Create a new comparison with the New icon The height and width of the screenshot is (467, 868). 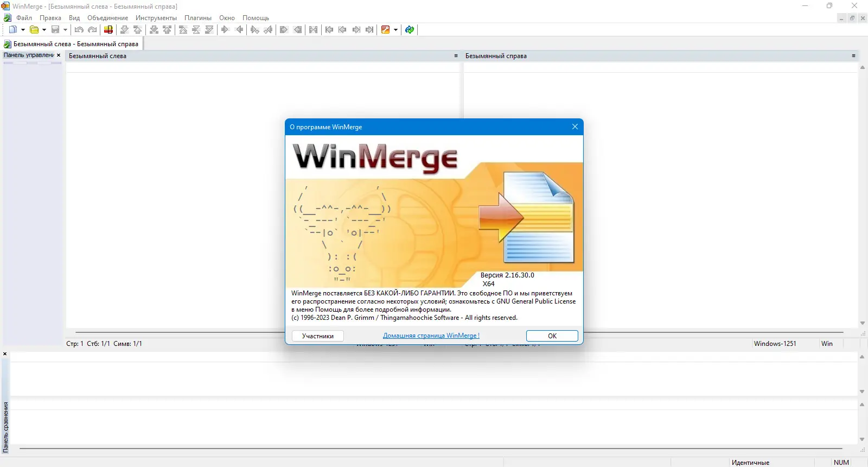point(12,30)
